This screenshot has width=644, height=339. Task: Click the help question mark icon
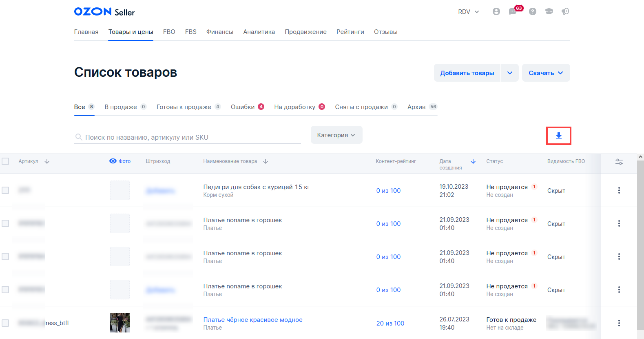532,11
